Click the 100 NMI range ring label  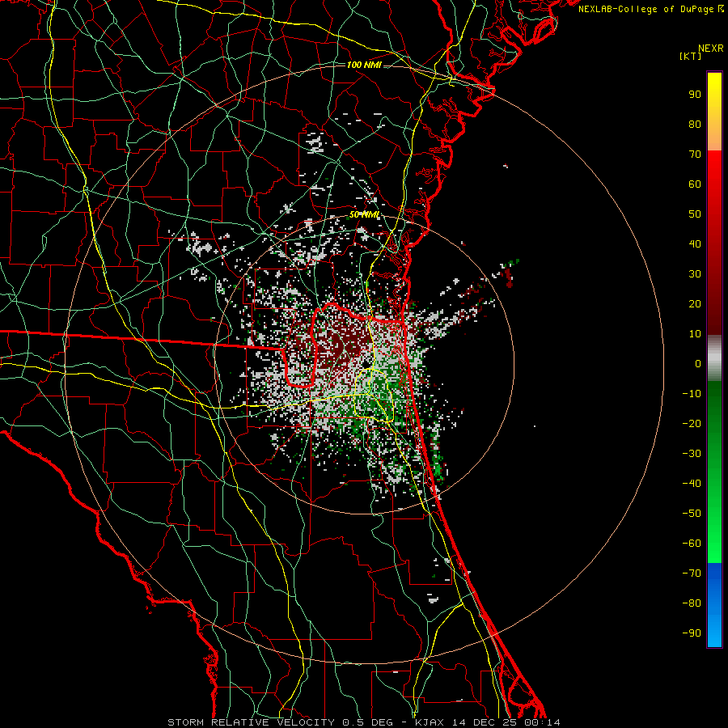[x=364, y=65]
